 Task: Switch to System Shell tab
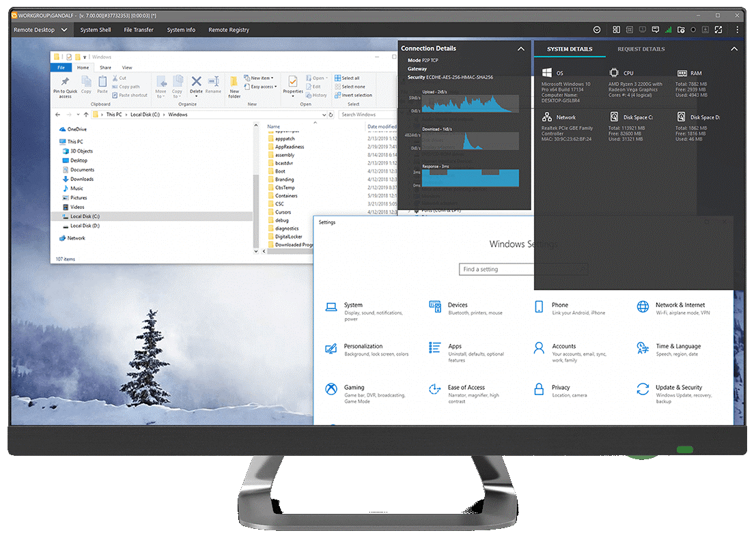point(96,30)
